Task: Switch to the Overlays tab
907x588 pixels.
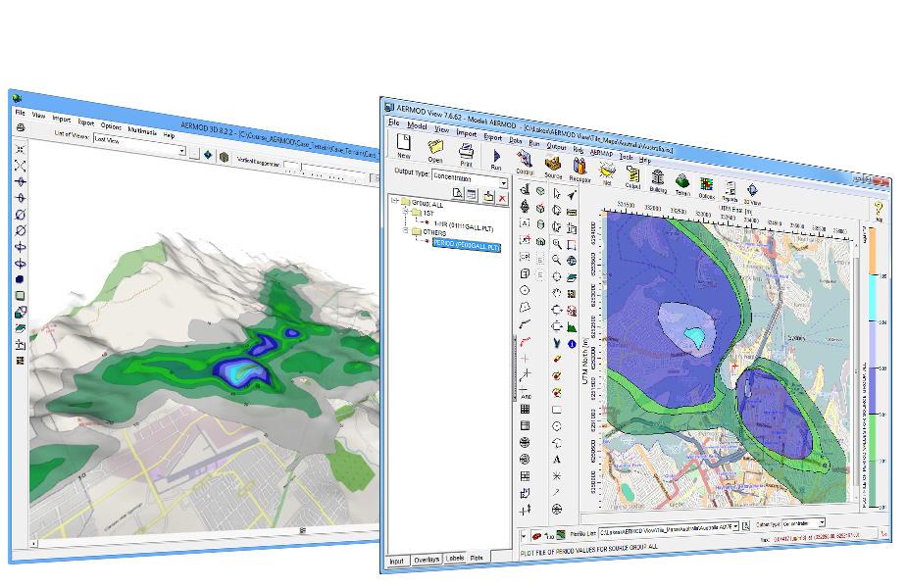Action: pyautogui.click(x=427, y=560)
